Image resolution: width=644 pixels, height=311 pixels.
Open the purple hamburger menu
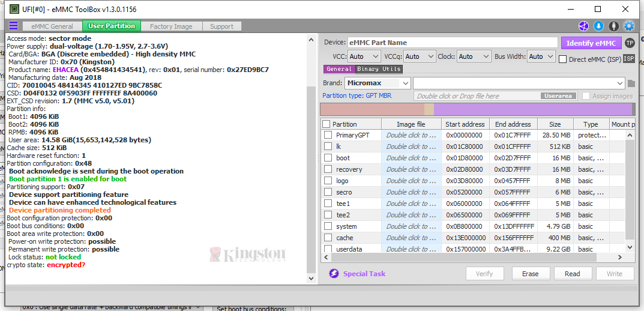(x=14, y=26)
